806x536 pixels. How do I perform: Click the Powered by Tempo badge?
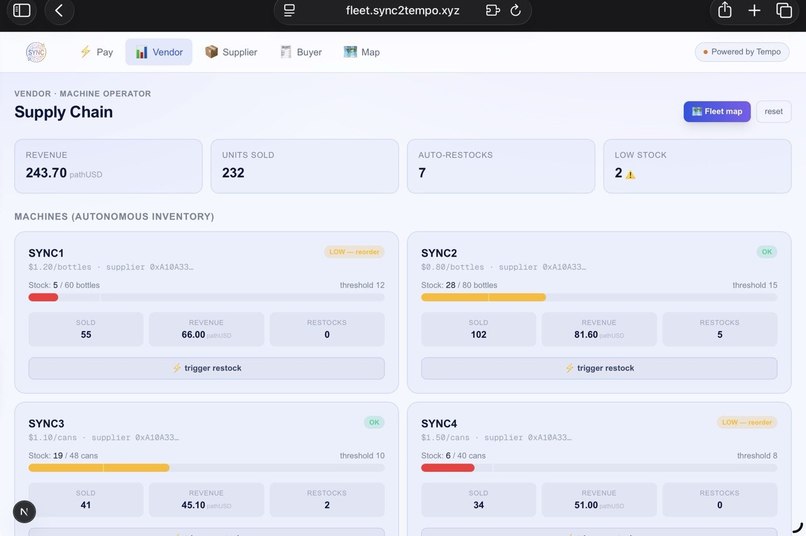[x=742, y=52]
